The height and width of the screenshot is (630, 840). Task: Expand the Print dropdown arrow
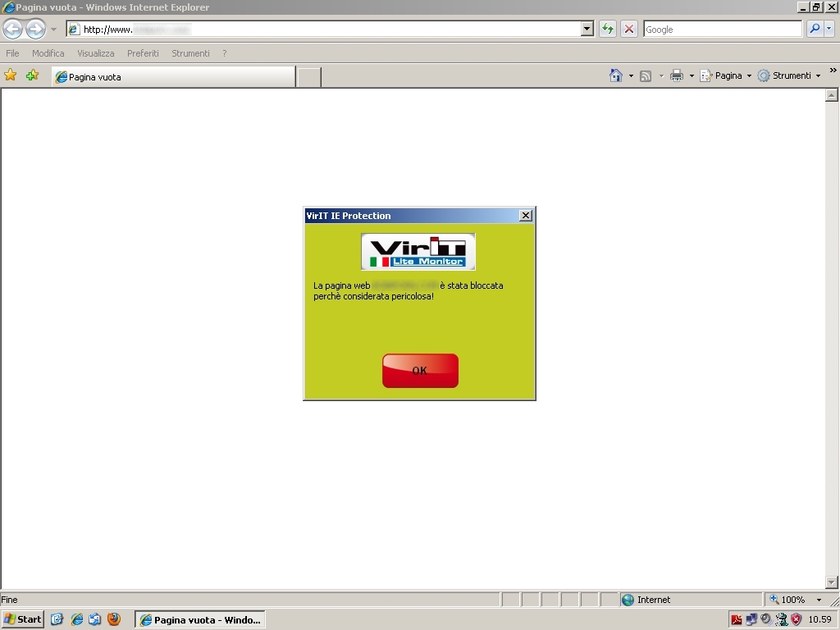click(692, 75)
